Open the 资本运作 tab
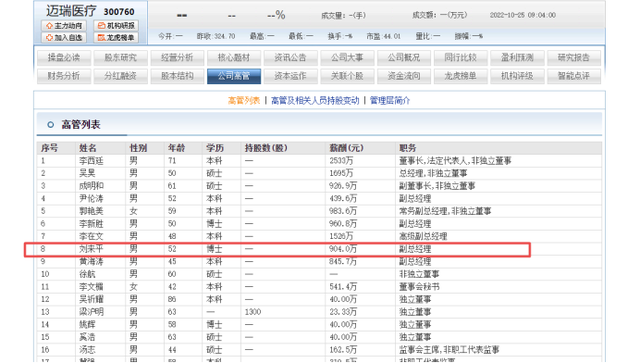The width and height of the screenshot is (640, 363). [291, 76]
